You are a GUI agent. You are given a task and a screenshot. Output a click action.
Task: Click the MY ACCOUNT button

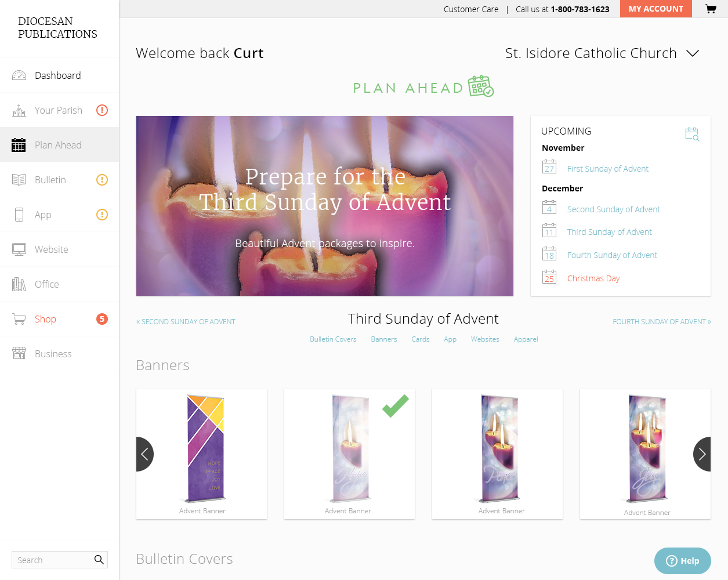656,9
